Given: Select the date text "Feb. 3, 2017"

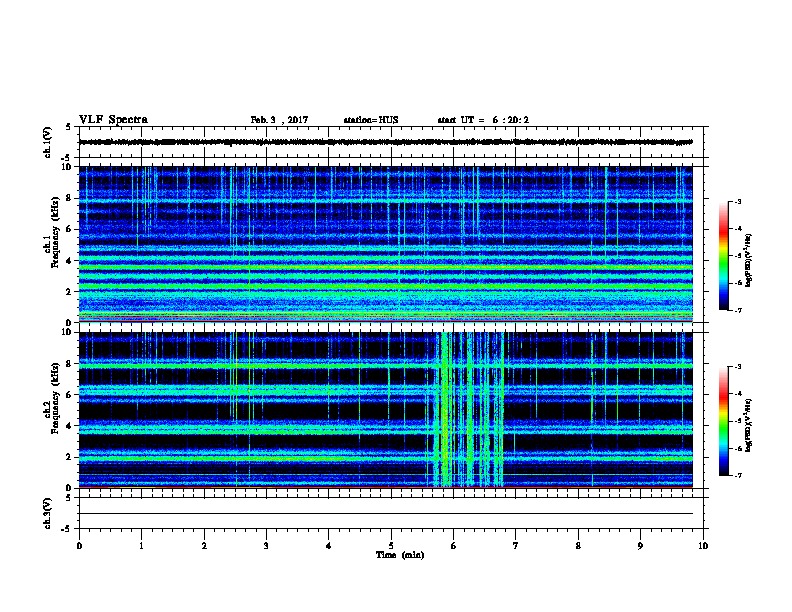Looking at the screenshot, I should pyautogui.click(x=279, y=120).
